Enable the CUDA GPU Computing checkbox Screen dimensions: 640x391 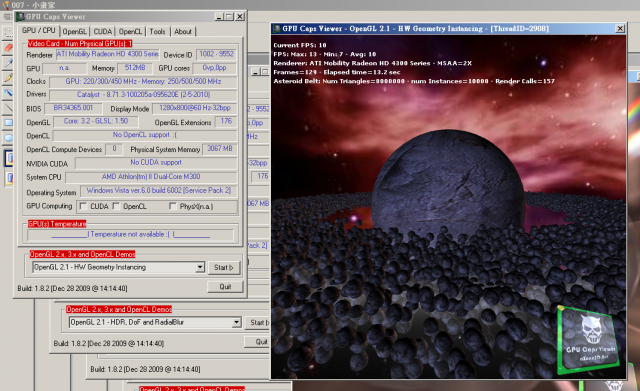pyautogui.click(x=83, y=206)
